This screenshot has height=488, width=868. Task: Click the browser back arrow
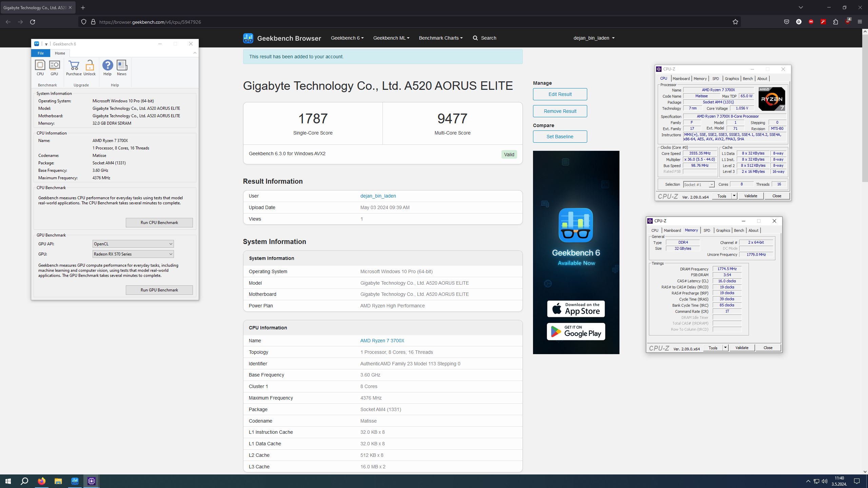click(x=8, y=22)
